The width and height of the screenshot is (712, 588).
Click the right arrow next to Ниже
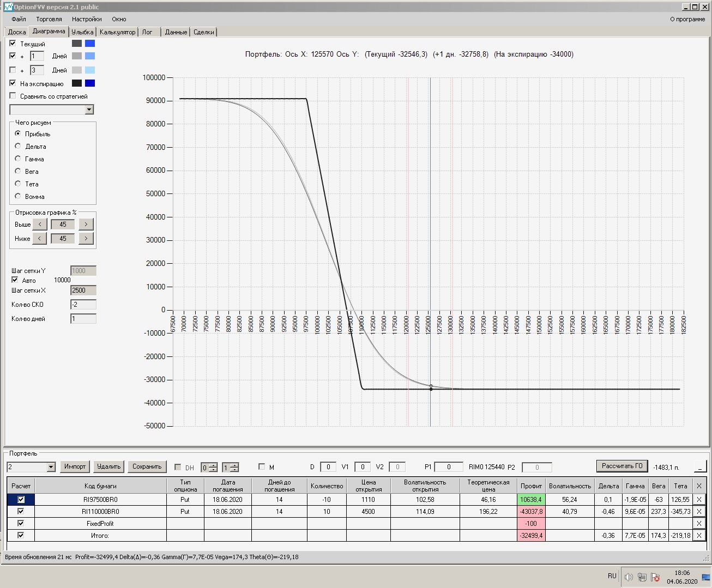tap(86, 239)
